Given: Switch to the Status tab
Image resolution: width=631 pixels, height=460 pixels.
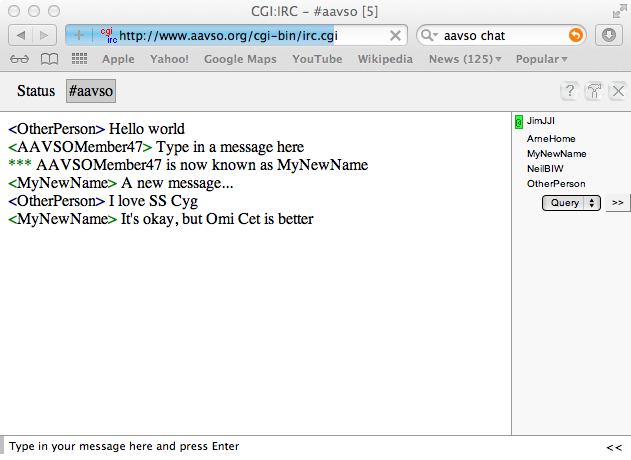Looking at the screenshot, I should click(x=36, y=91).
